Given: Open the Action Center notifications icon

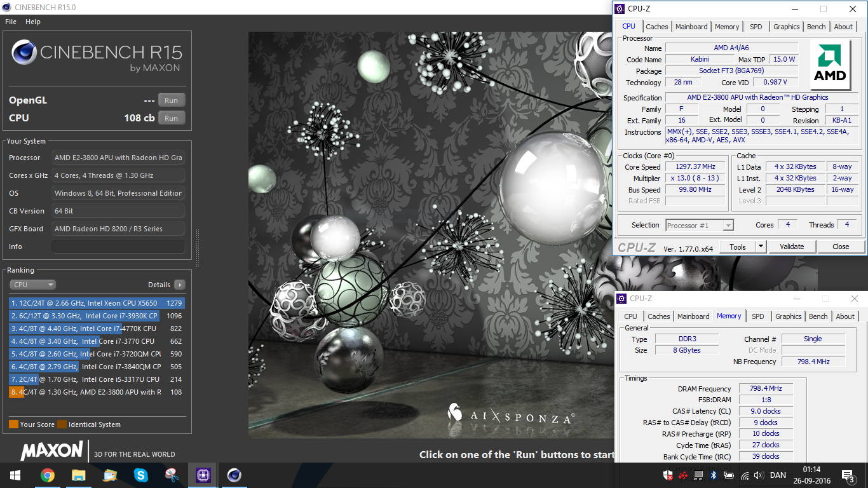Looking at the screenshot, I should tap(847, 475).
